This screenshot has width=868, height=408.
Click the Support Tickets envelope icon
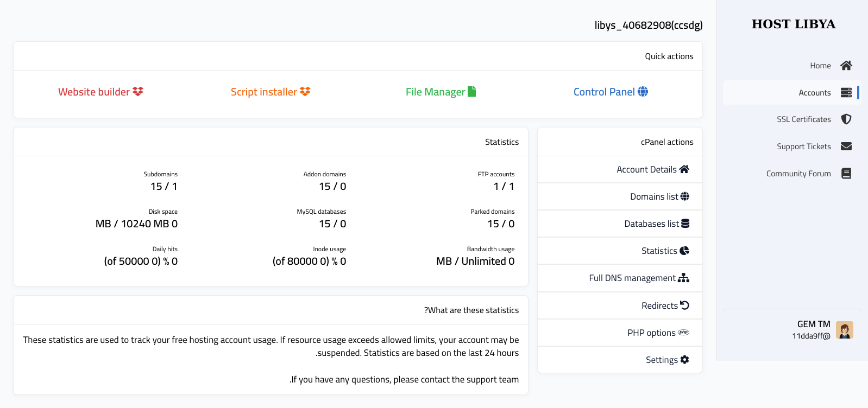(846, 146)
